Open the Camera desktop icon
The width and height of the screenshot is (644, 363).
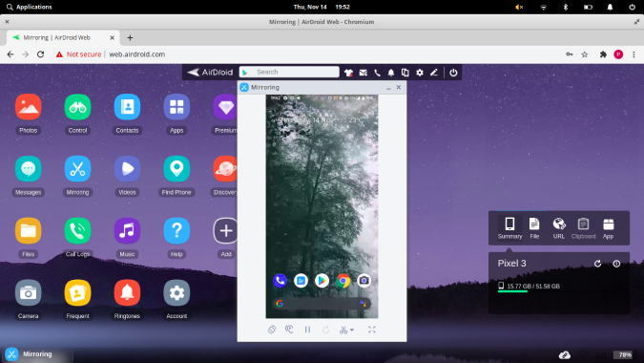click(x=28, y=292)
